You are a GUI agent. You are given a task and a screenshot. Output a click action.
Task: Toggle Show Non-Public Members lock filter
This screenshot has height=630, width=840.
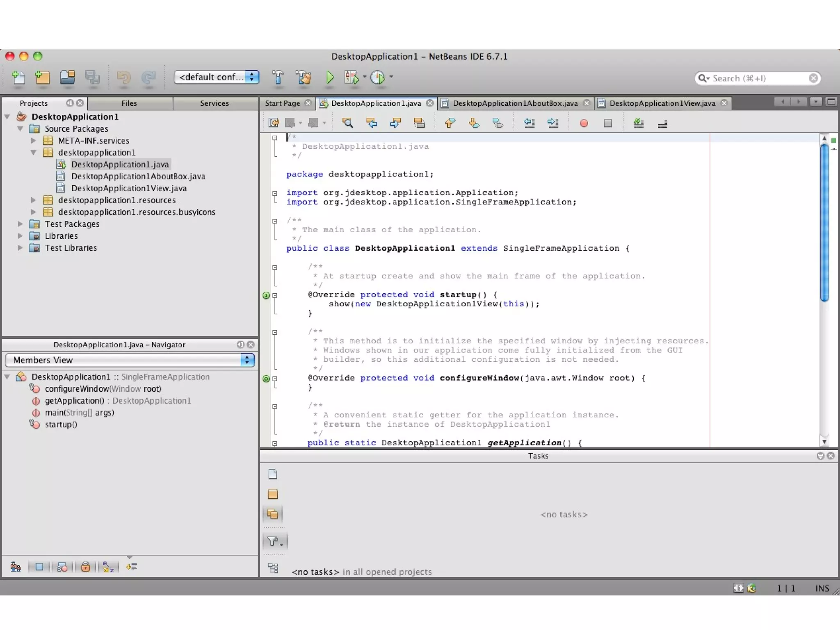(85, 567)
